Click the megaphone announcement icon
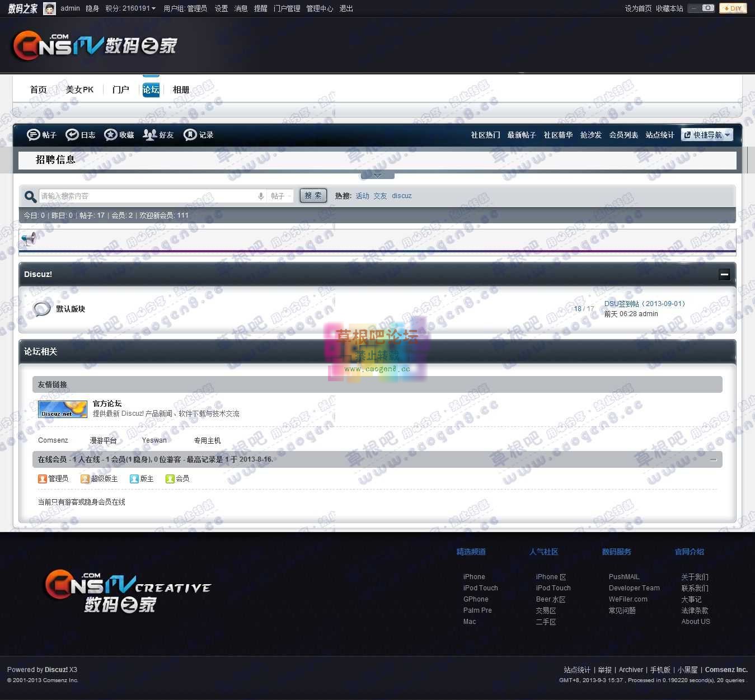 coord(29,238)
